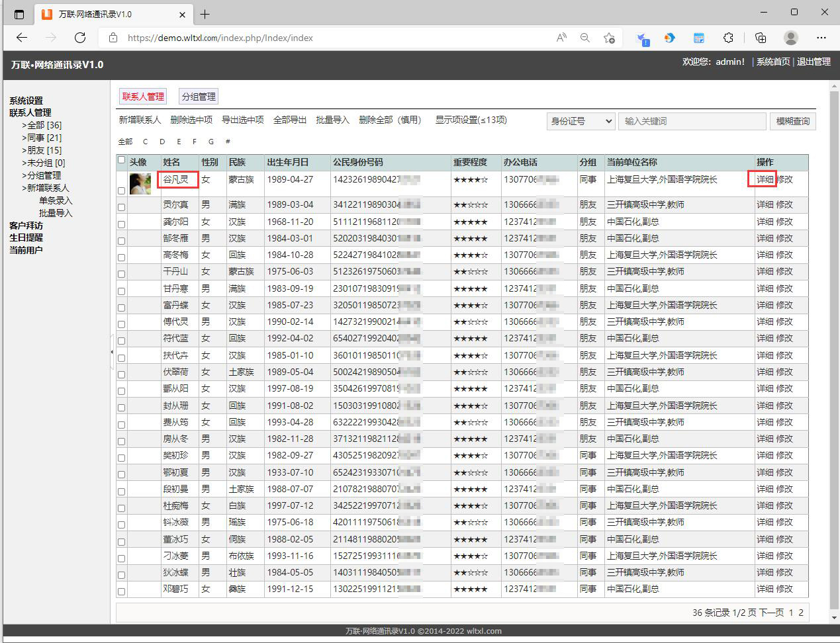Toggle the select-all checkbox in table header
The width and height of the screenshot is (840, 643).
pyautogui.click(x=121, y=159)
